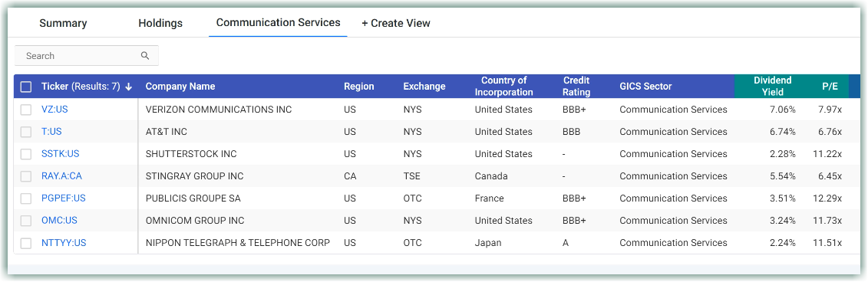Click the 6.45x P/E value
Image resolution: width=868 pixels, height=282 pixels.
[830, 175]
